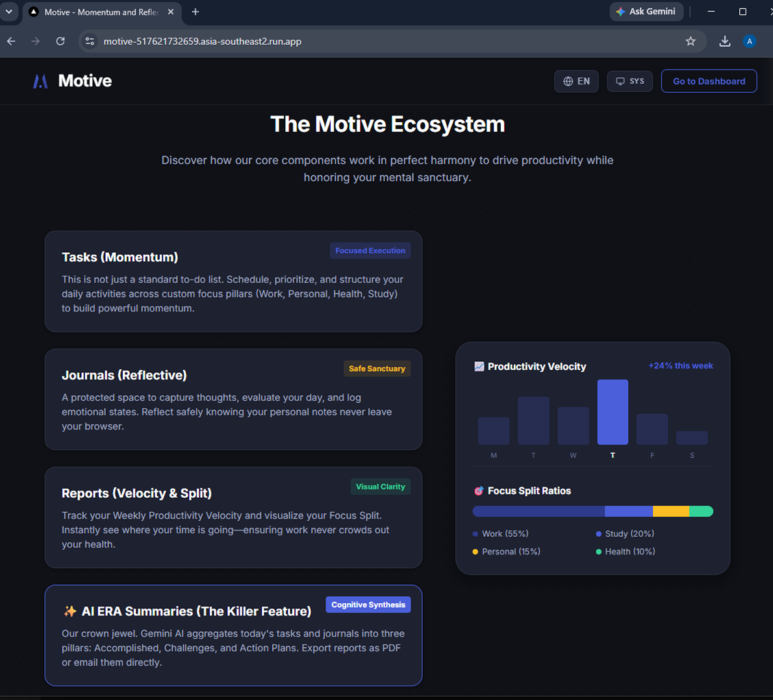Click the Productivity Velocity chart icon
773x700 pixels.
tap(479, 366)
